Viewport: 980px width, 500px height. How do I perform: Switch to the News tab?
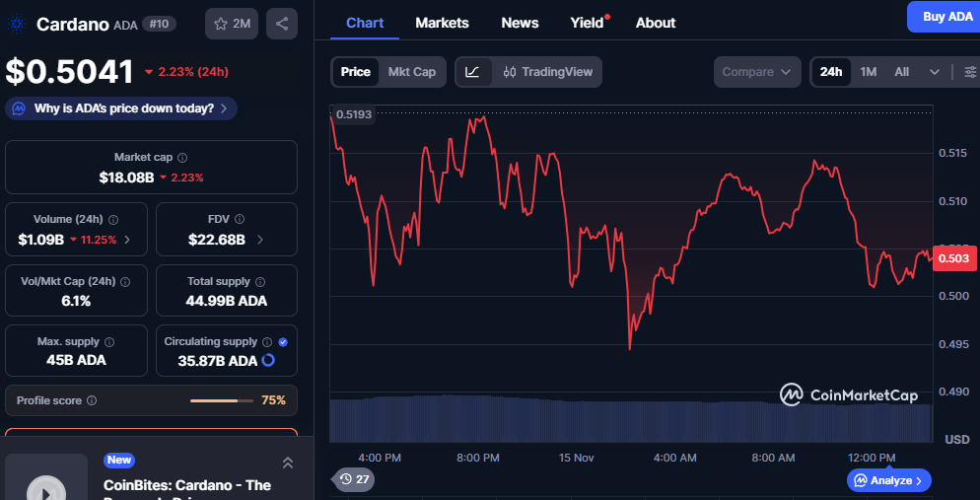coord(520,23)
